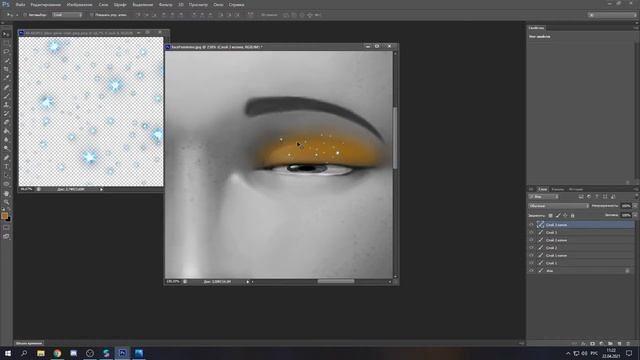Screen dimensions: 640x360
Task: Hide the Слой 2 копия layer
Action: [x=531, y=240]
